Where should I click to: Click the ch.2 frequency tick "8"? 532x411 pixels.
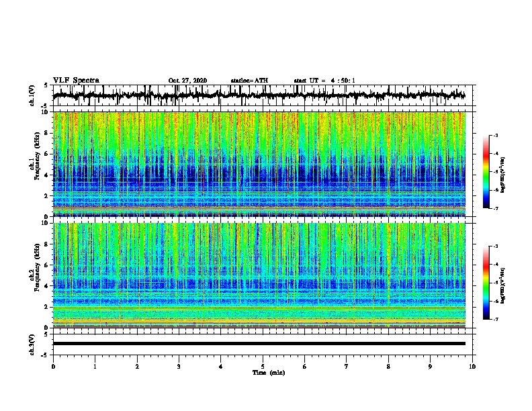click(46, 244)
